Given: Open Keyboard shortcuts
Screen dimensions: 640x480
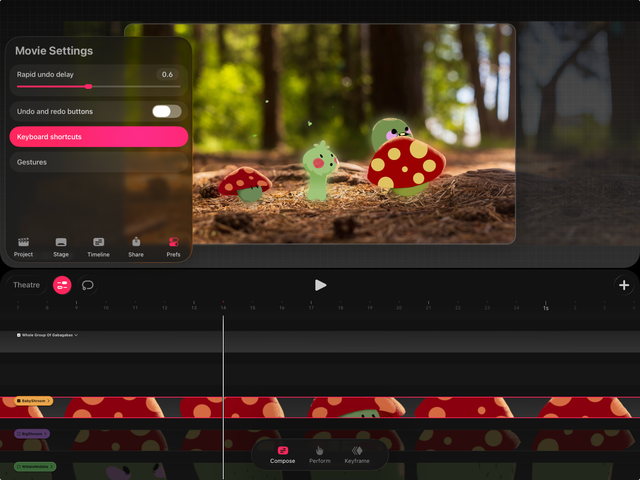Looking at the screenshot, I should click(x=99, y=137).
